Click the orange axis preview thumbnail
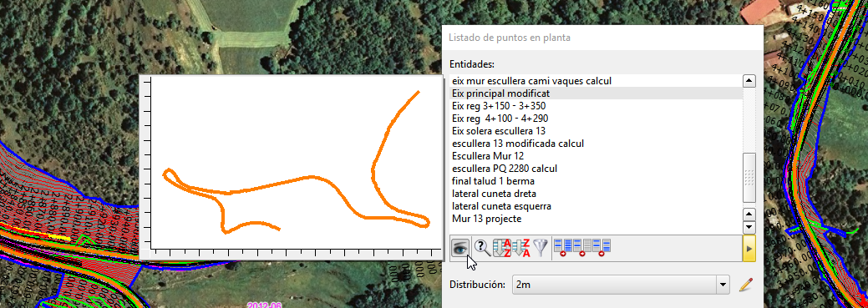 (x=291, y=168)
